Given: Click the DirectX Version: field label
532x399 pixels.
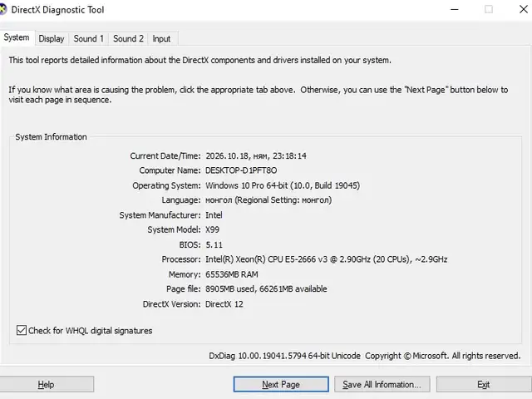Looking at the screenshot, I should 172,304.
